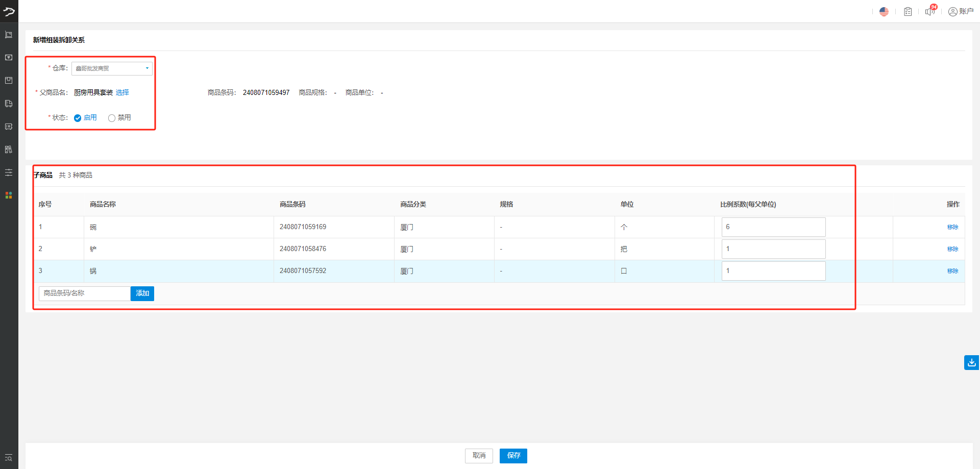
Task: Click the 取消 cancel button
Action: [x=479, y=456]
